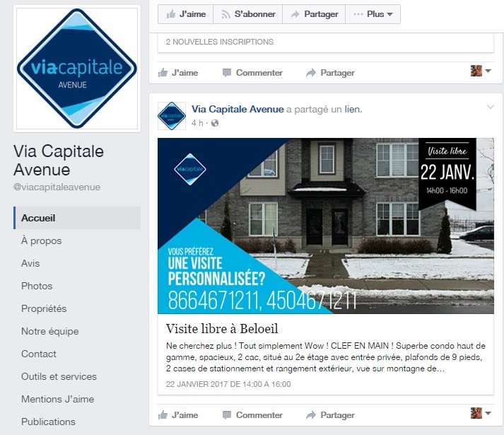Expand the Plus dropdown menu

pos(373,14)
